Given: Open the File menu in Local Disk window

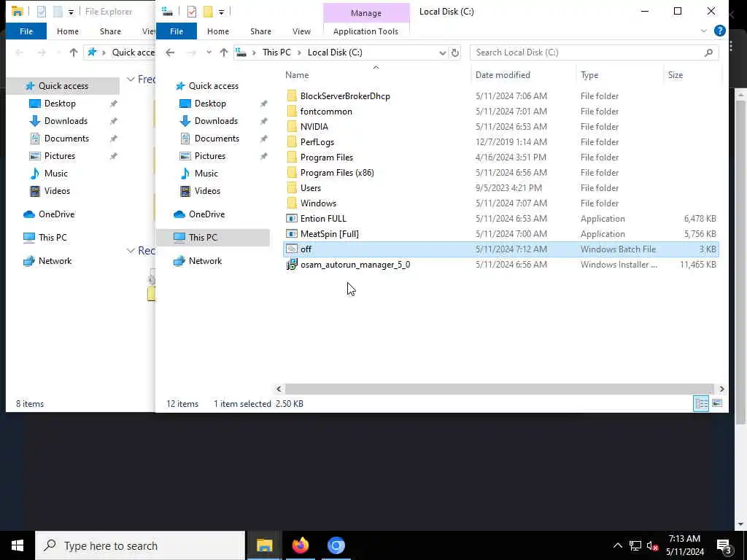Looking at the screenshot, I should pos(177,31).
